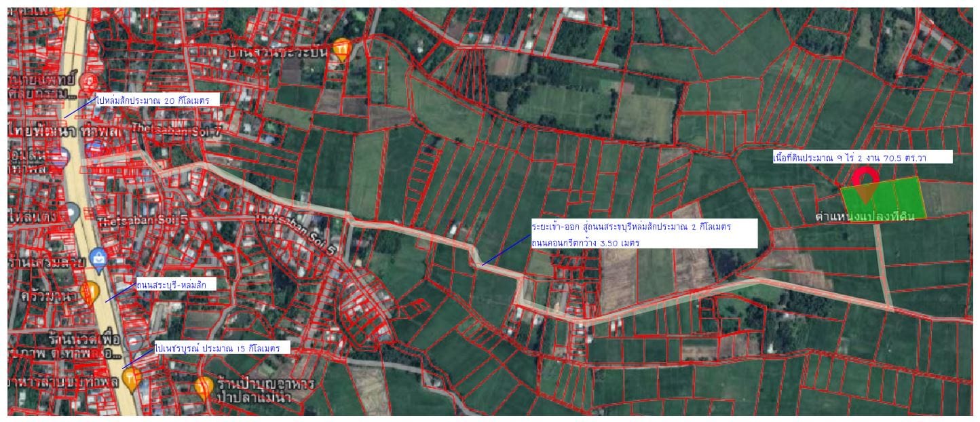
Task: Click the orange restaurant pin at bottom left
Action: (x=132, y=379)
